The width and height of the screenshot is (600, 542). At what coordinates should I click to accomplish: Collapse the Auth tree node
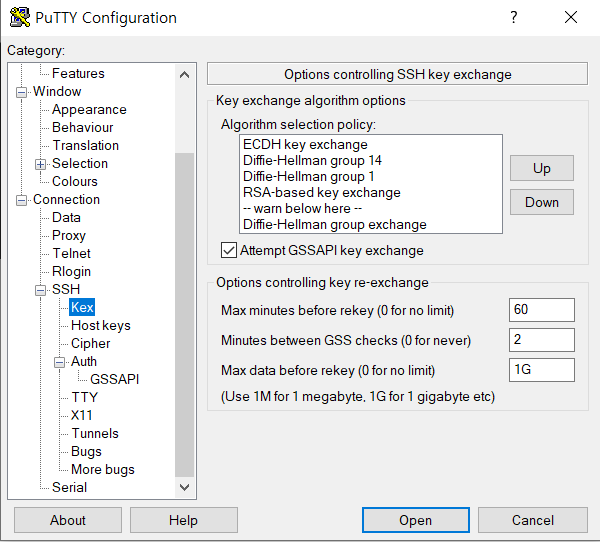[x=59, y=362]
